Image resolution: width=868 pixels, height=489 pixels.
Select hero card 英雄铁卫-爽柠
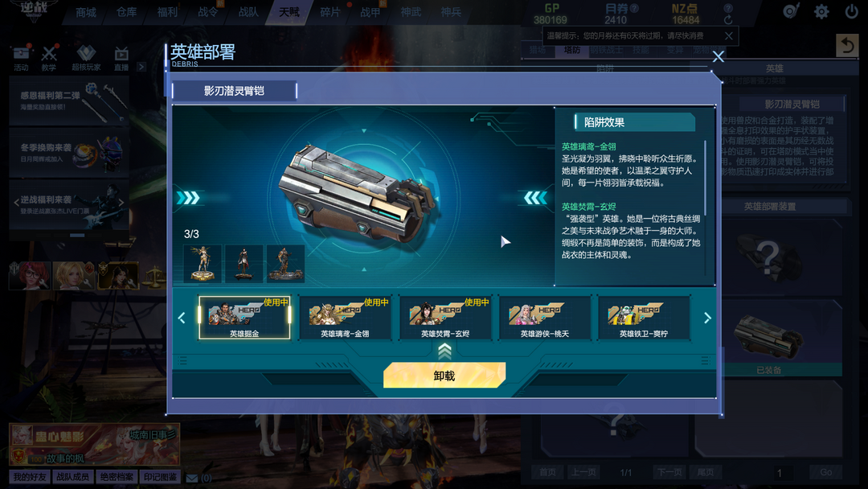coord(644,318)
